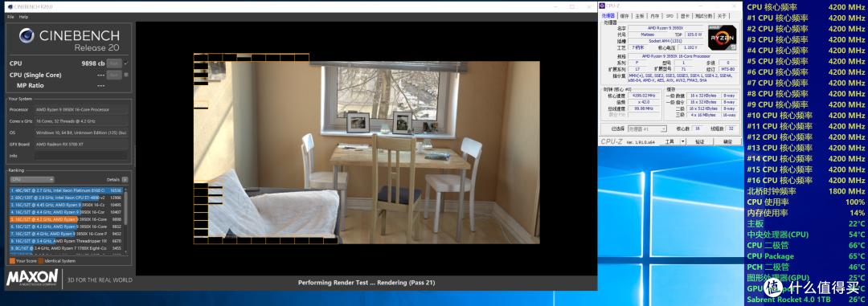Click the CPU-Z title bar icon

click(x=602, y=6)
